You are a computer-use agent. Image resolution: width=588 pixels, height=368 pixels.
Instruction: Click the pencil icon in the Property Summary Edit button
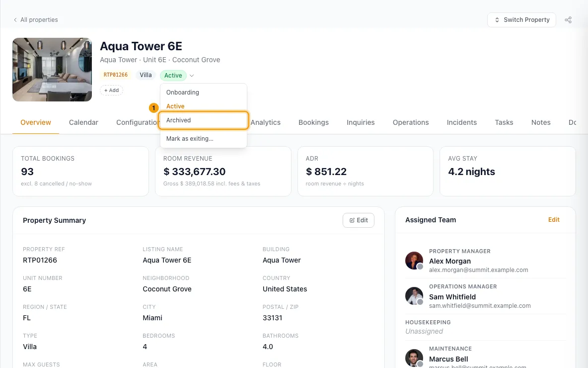[x=352, y=220]
